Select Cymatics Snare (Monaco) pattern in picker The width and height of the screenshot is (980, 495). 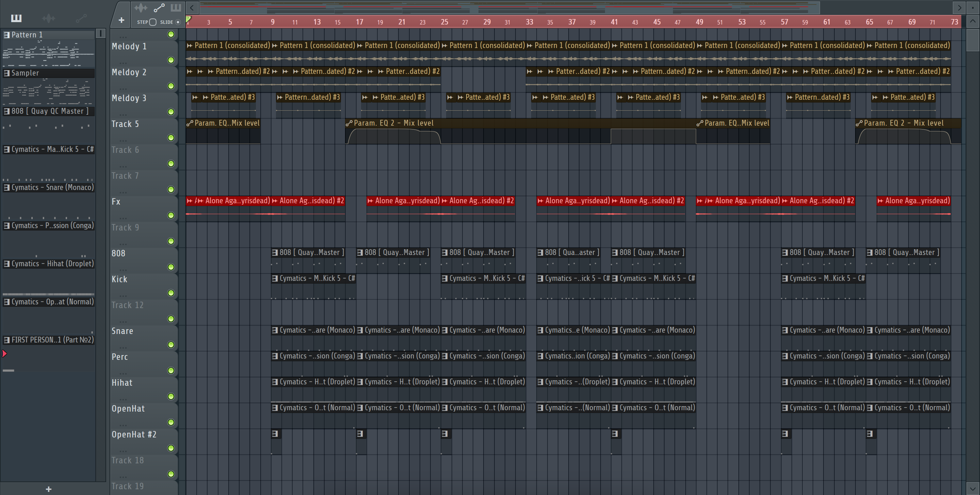coord(49,187)
